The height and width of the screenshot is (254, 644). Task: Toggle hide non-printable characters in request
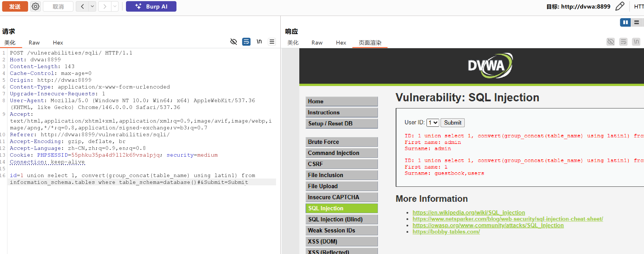coord(233,42)
